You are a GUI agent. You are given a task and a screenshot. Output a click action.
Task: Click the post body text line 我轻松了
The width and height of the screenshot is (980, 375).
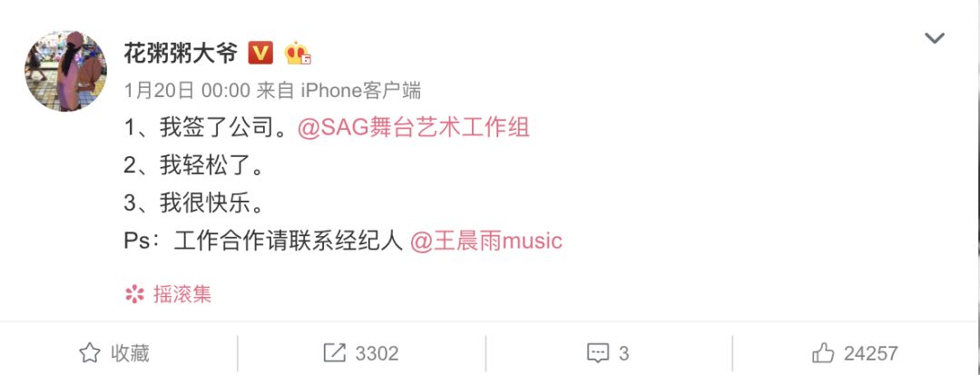[195, 165]
